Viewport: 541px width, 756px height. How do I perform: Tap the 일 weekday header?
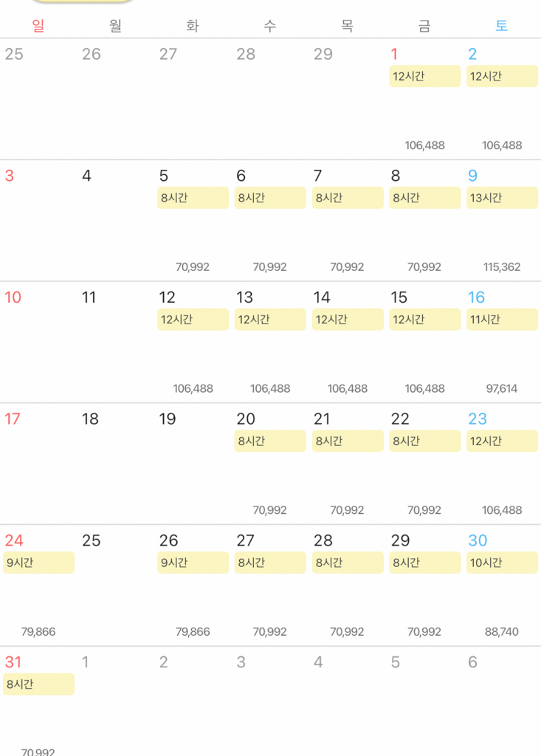click(38, 26)
